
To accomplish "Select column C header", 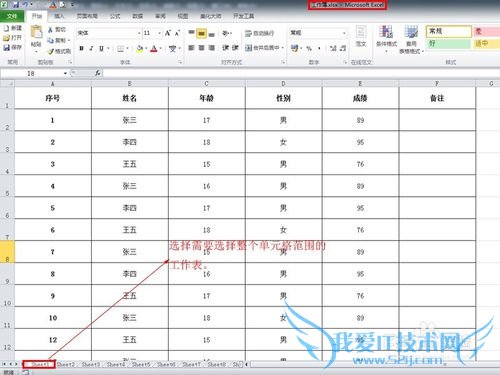I will point(207,84).
